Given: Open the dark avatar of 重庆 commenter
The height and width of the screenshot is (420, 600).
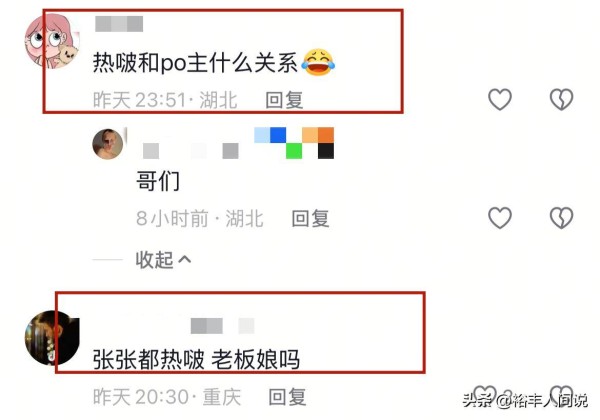Looking at the screenshot, I should point(52,338).
